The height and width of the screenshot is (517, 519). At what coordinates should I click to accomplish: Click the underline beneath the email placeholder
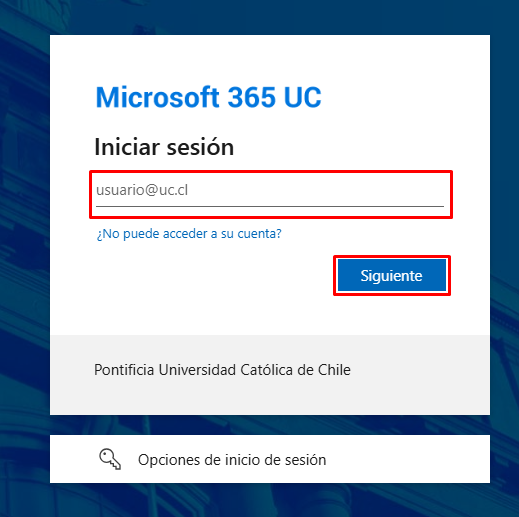point(270,206)
